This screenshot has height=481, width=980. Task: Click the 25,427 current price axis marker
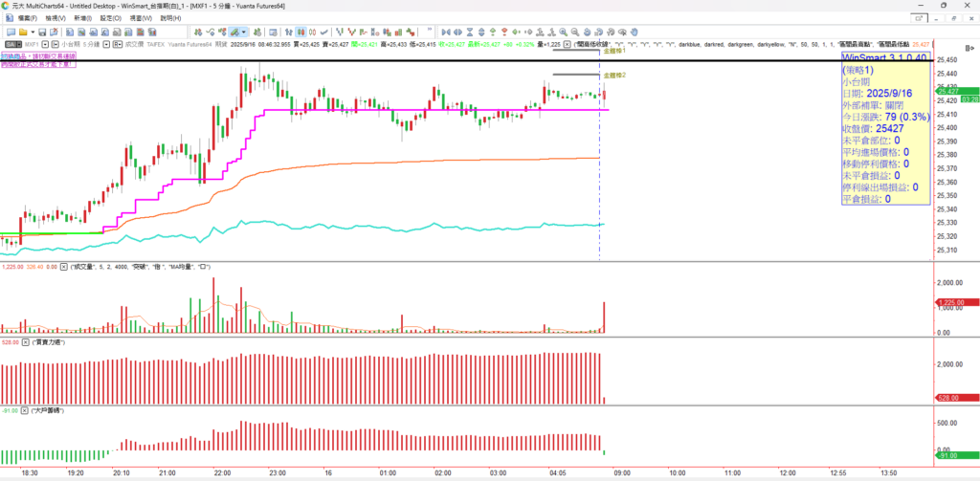point(947,91)
